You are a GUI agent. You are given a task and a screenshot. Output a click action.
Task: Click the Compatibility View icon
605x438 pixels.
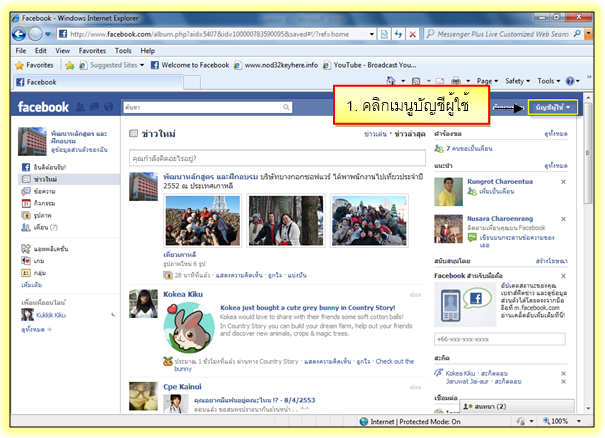384,34
